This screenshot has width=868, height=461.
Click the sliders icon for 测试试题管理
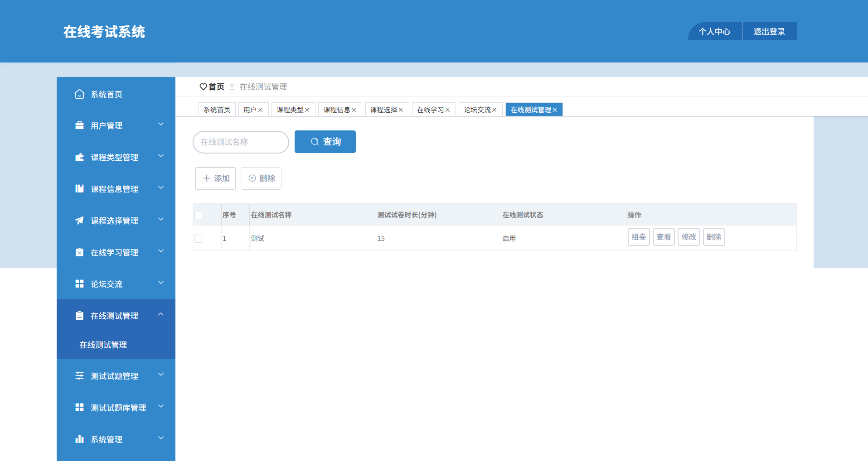coord(79,376)
